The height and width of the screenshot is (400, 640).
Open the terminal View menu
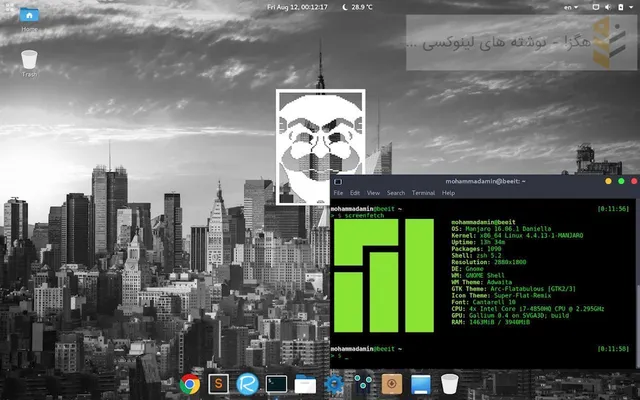pyautogui.click(x=373, y=193)
